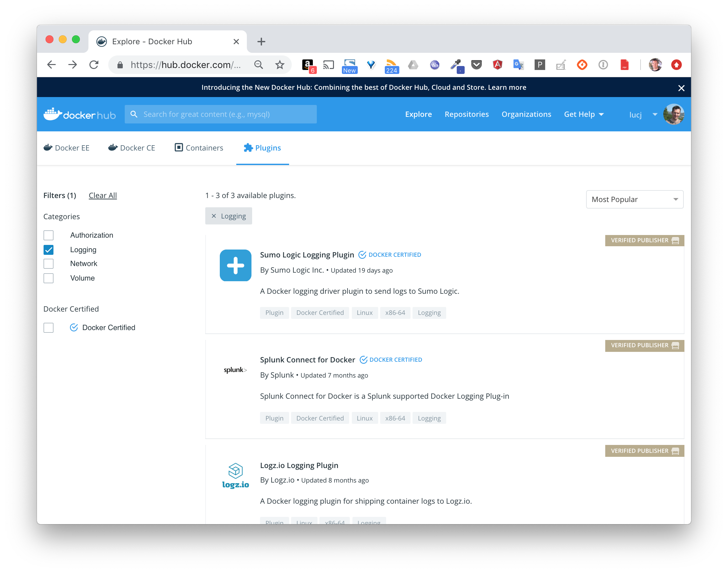Uncheck the Logging category checkbox
Image resolution: width=728 pixels, height=573 pixels.
tap(49, 250)
